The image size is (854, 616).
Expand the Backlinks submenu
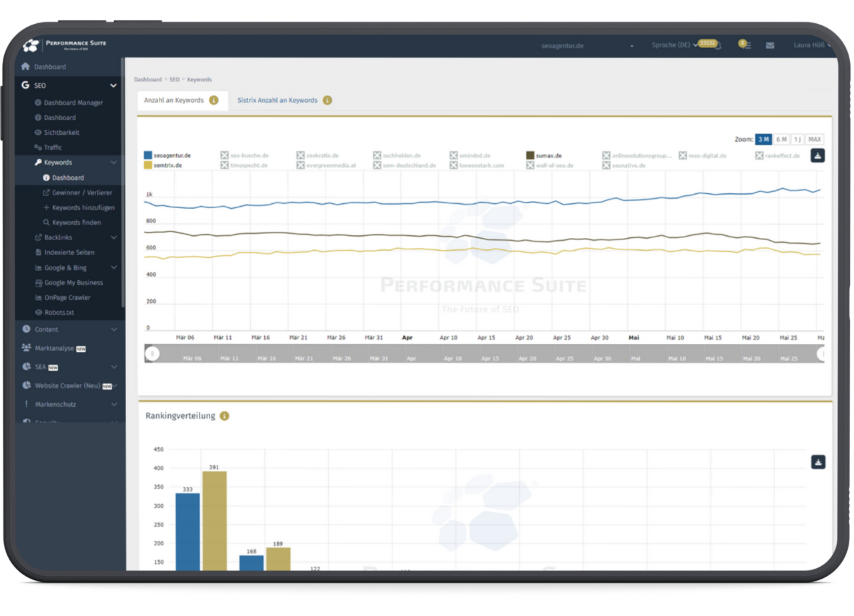tap(113, 237)
